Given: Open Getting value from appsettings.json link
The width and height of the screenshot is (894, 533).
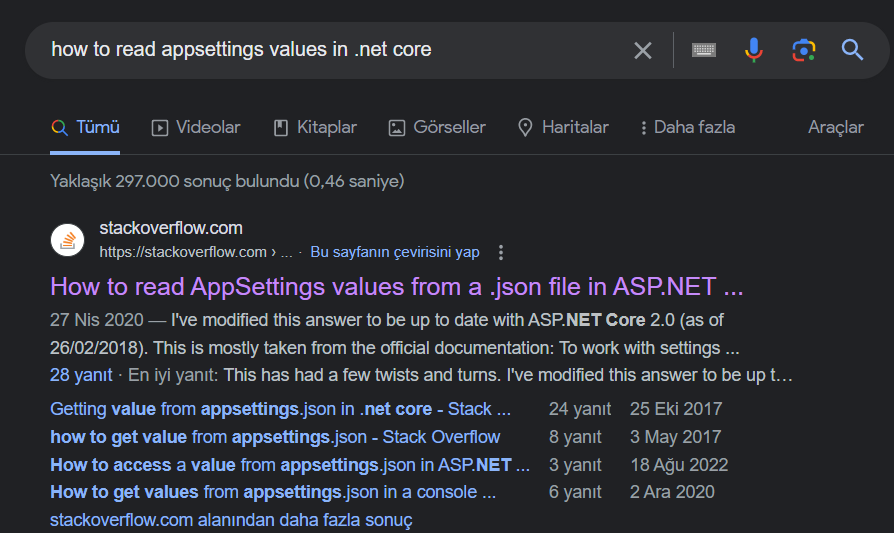Looking at the screenshot, I should [x=281, y=409].
